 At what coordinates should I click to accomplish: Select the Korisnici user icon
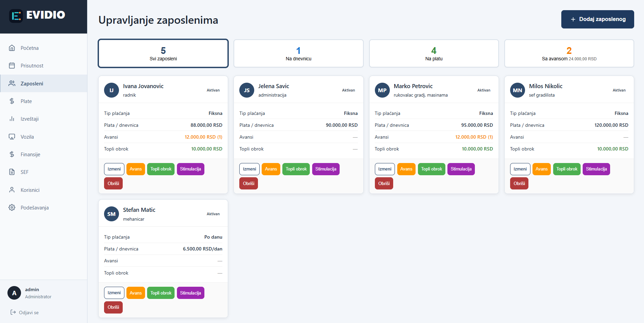[x=12, y=190]
